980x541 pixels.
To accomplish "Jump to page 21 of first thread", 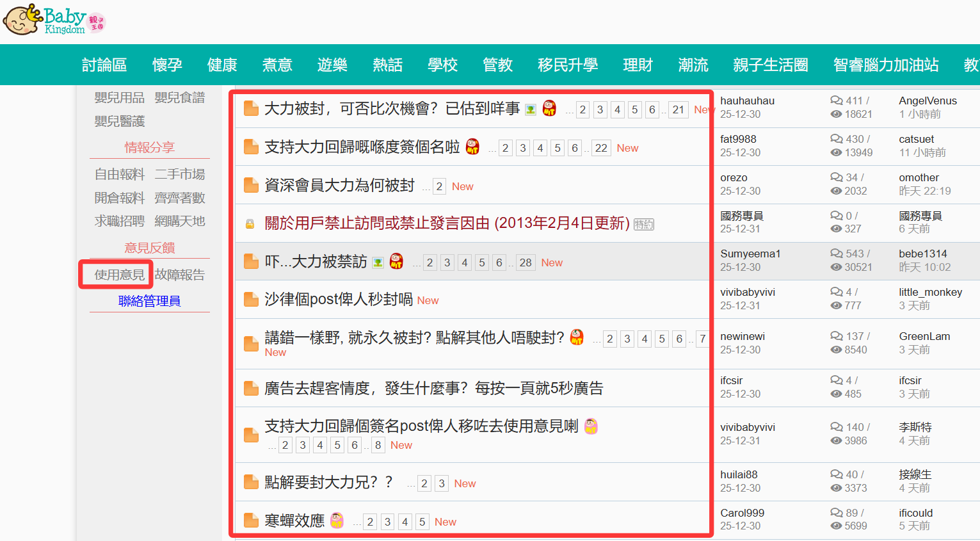I will click(678, 109).
